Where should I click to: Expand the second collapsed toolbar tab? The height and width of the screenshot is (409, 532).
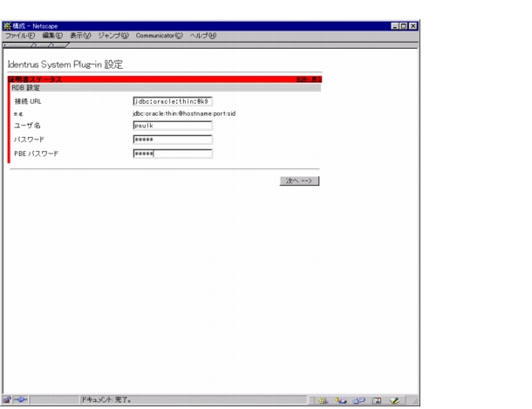point(42,44)
